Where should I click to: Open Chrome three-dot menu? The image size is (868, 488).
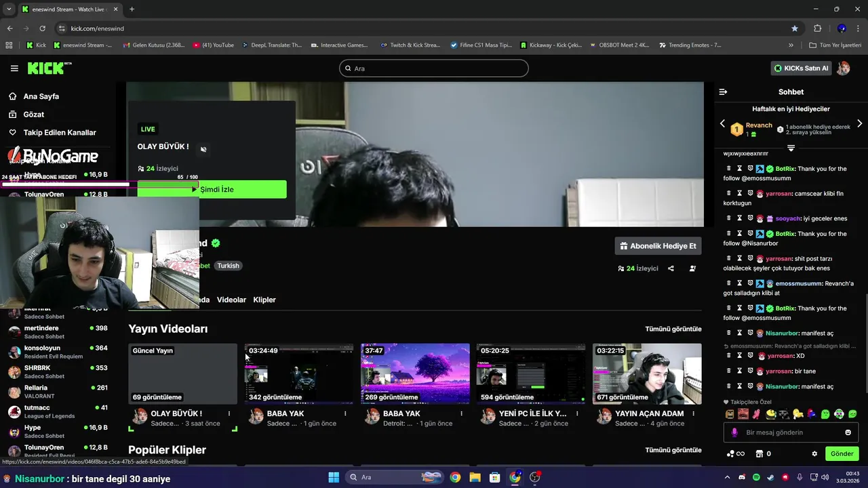[x=859, y=28]
